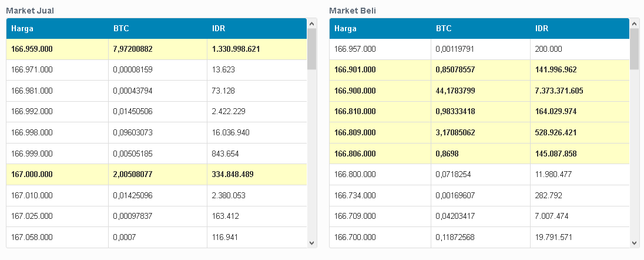Select buy price 166.957.000

pos(355,49)
